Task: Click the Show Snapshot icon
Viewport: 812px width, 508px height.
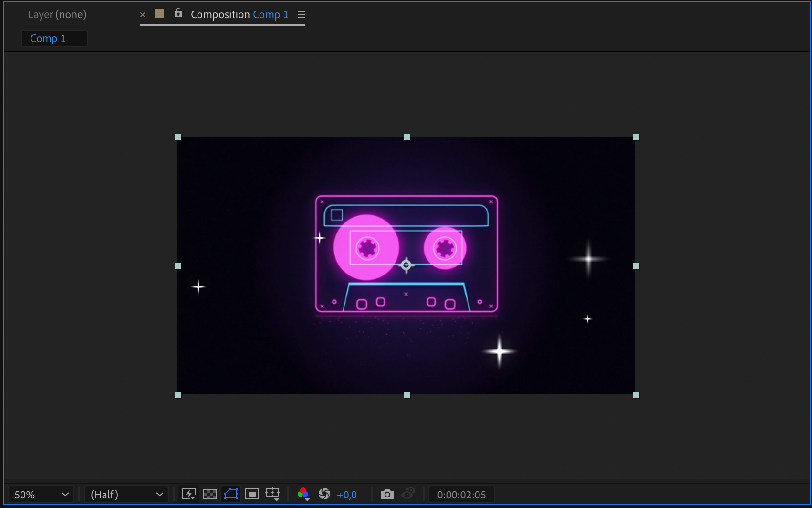Action: click(x=408, y=494)
